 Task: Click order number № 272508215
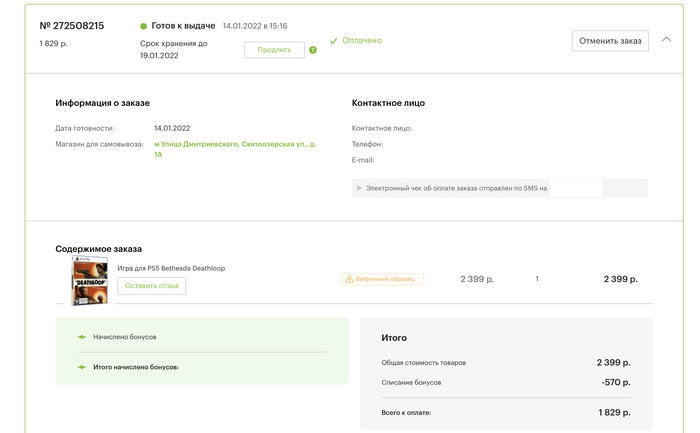click(x=72, y=25)
